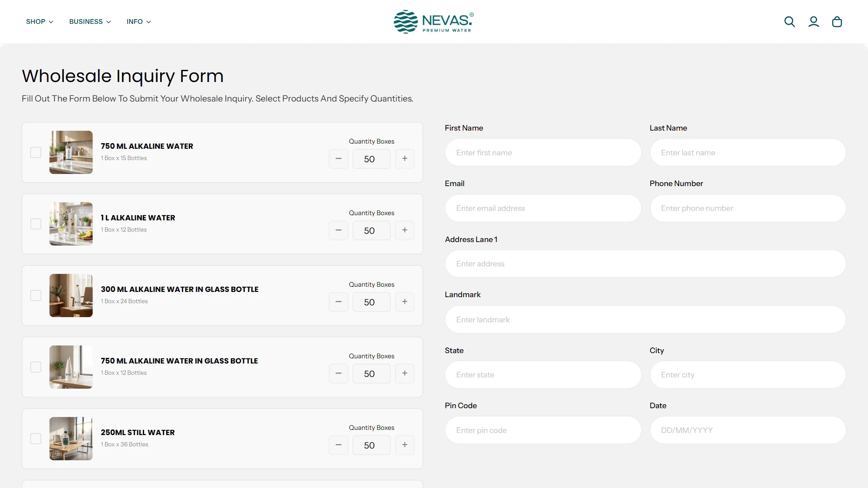868x488 pixels.
Task: Click the Phone Number field
Action: point(748,208)
